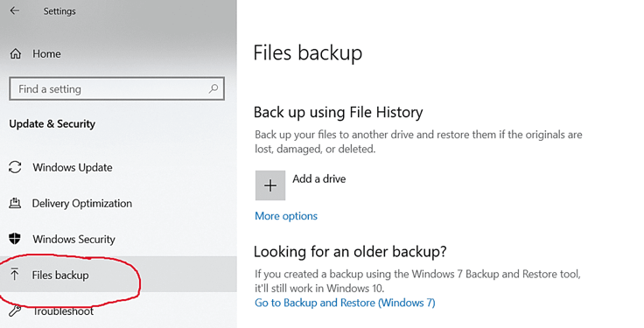This screenshot has width=644, height=328.
Task: Select the Files backup sidebar item
Action: 118,275
